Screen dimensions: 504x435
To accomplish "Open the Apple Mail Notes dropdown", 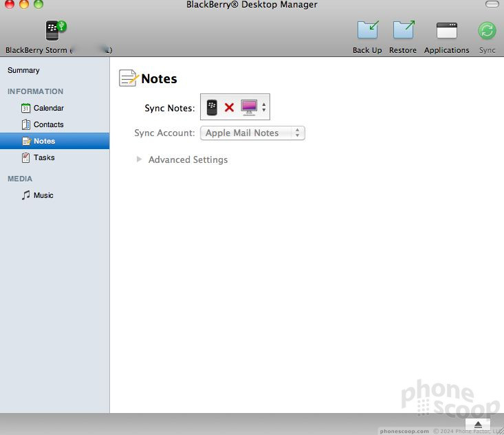I will coord(252,133).
